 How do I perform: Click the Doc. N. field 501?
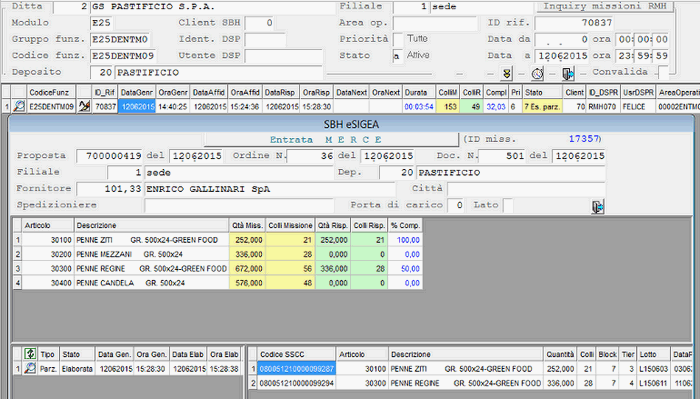point(502,156)
